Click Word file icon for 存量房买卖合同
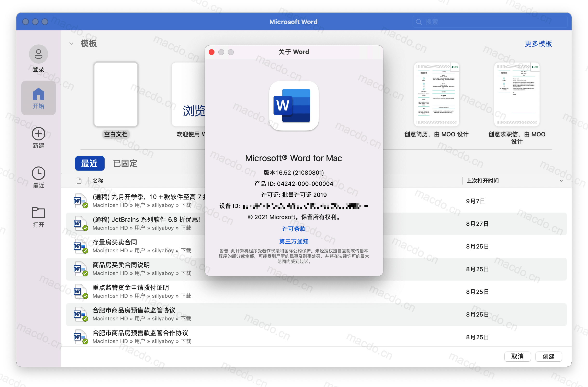 tap(80, 246)
